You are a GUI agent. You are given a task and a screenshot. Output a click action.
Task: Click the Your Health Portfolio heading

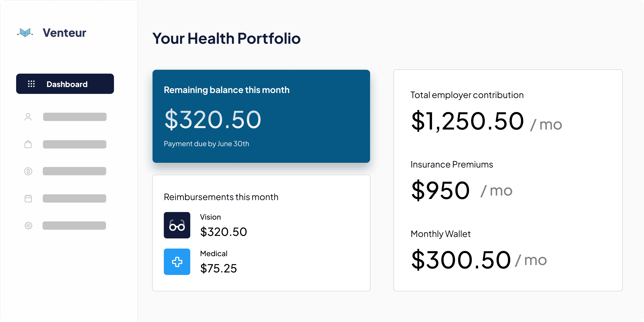click(x=227, y=38)
